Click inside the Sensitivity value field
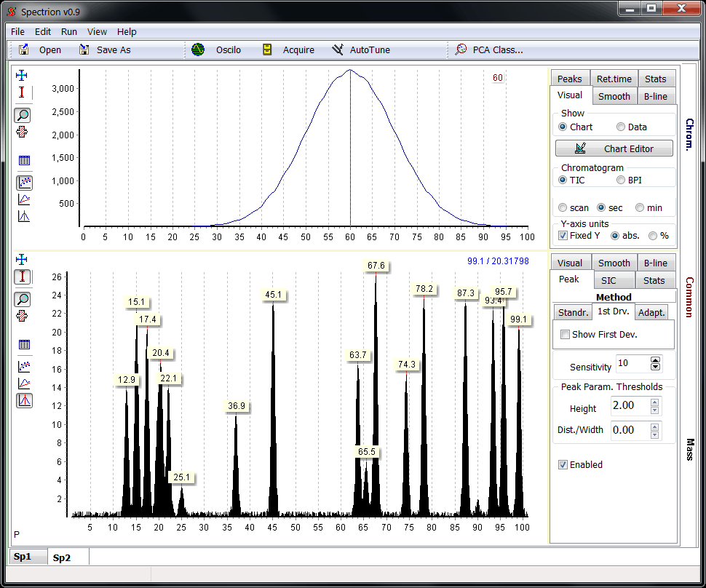This screenshot has height=588, width=706. coord(631,363)
